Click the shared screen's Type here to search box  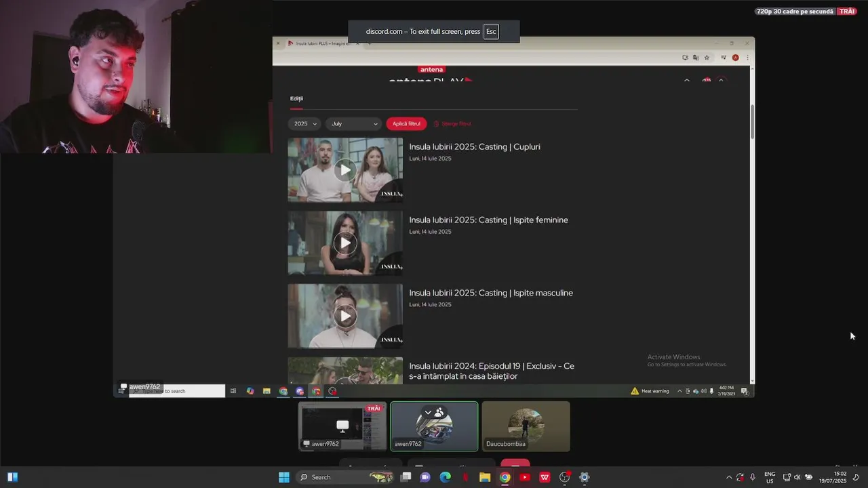pos(177,391)
